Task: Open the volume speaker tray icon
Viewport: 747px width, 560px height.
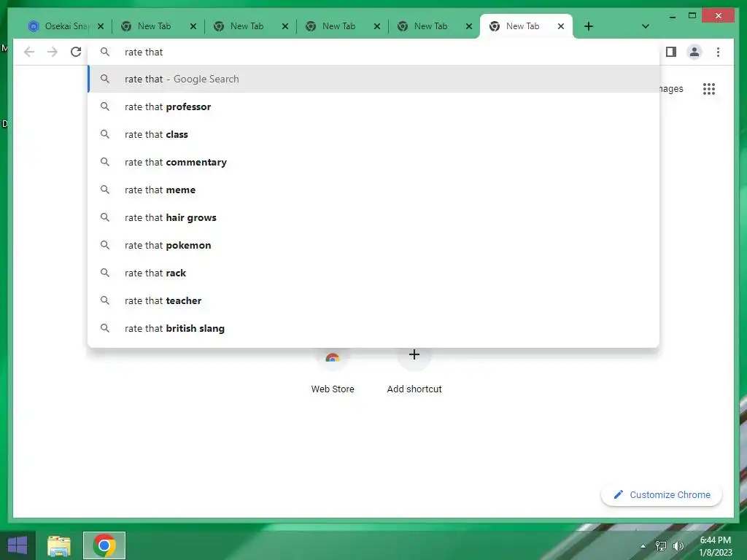Action: [678, 546]
